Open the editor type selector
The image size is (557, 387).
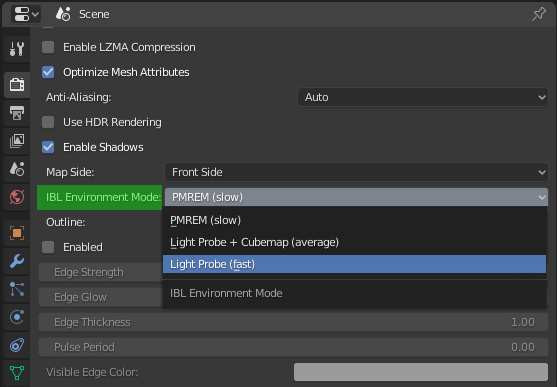click(26, 14)
